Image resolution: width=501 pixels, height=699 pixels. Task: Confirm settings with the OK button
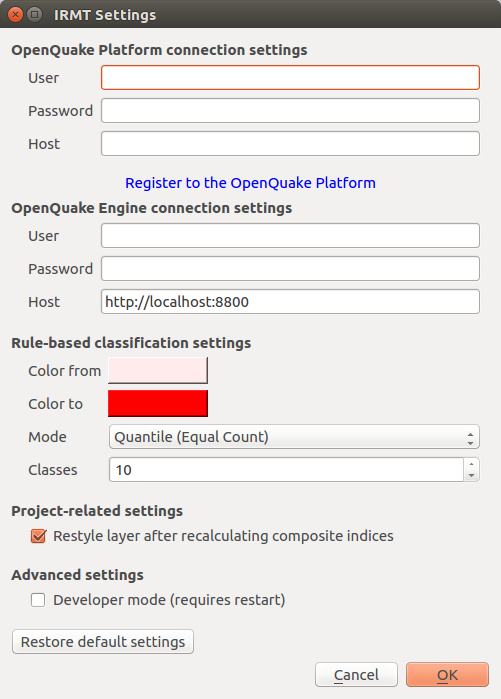pos(447,675)
